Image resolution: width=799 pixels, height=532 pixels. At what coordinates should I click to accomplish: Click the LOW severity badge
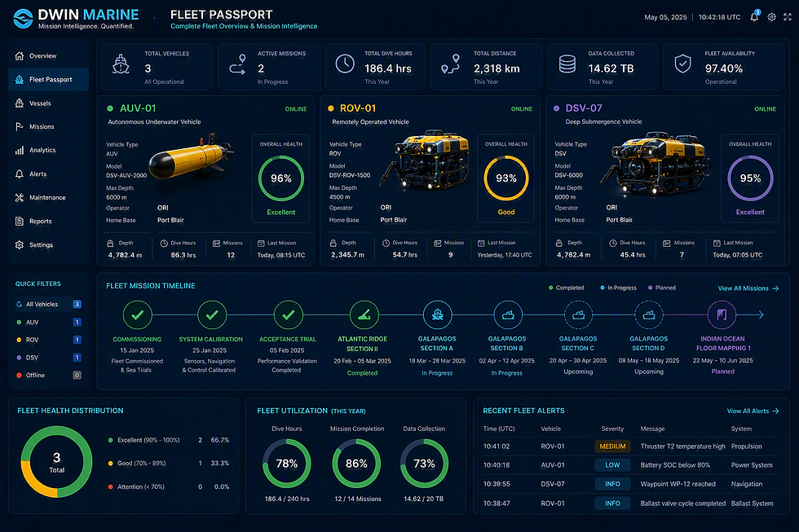[612, 465]
